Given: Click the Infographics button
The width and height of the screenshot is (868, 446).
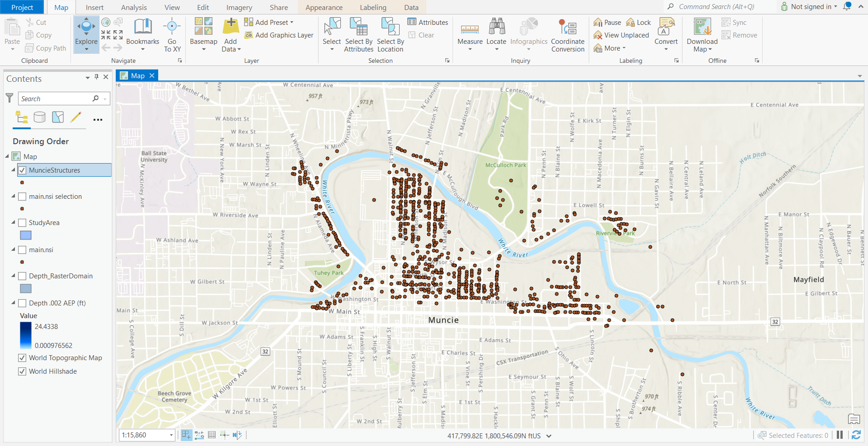Looking at the screenshot, I should pos(528,34).
